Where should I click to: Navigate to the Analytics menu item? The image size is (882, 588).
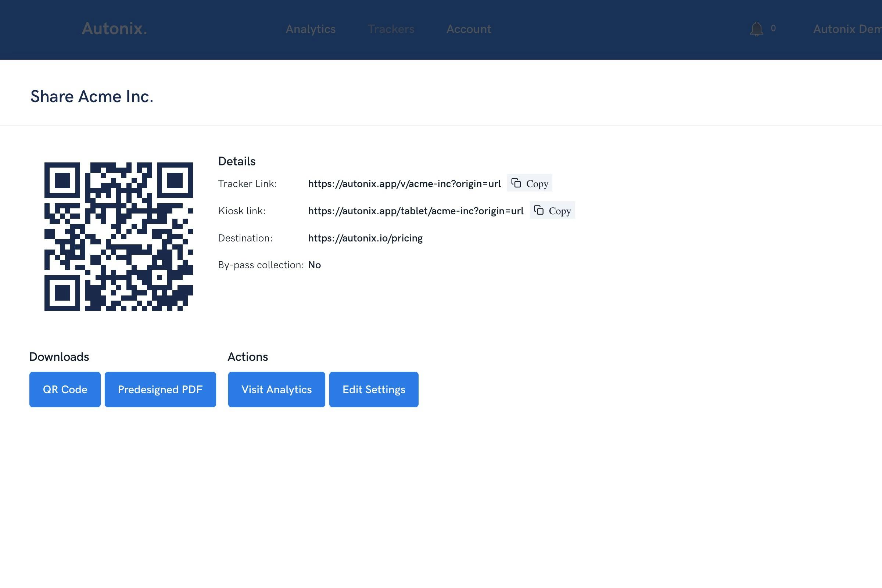coord(311,29)
